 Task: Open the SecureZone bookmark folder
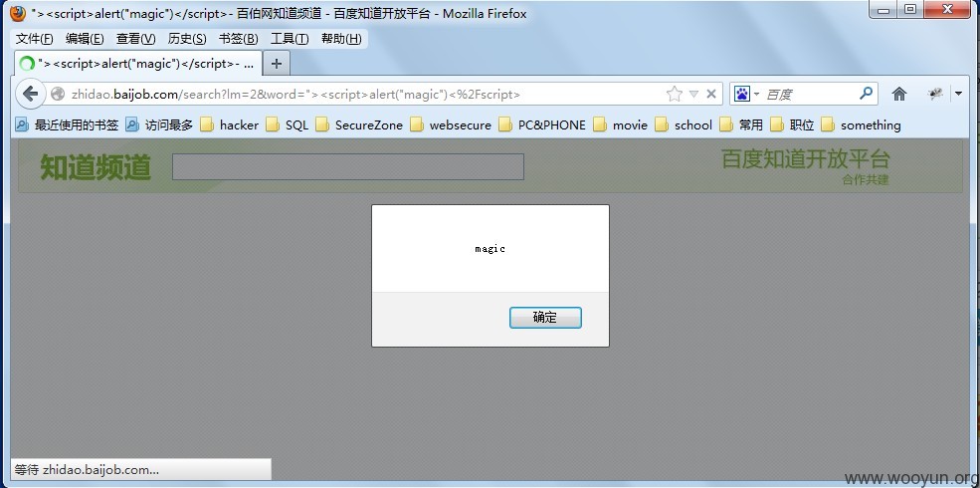click(x=359, y=125)
